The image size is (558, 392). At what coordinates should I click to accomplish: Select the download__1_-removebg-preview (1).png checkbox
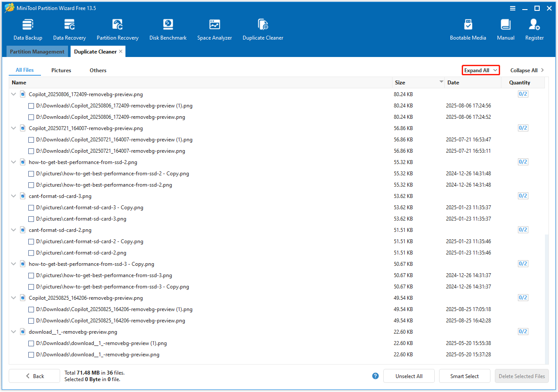click(x=31, y=343)
